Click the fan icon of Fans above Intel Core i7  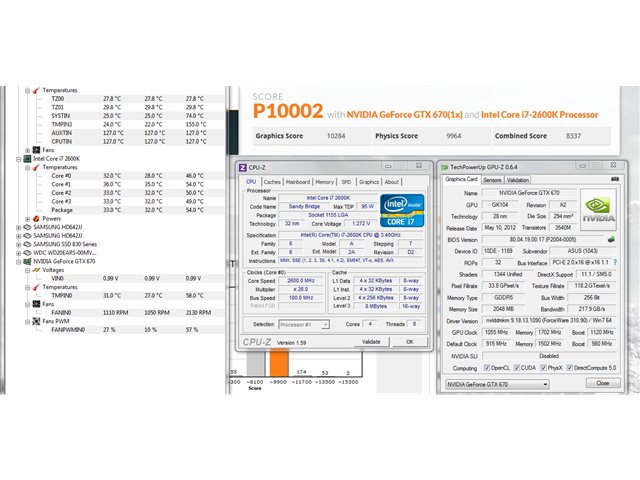click(36, 150)
